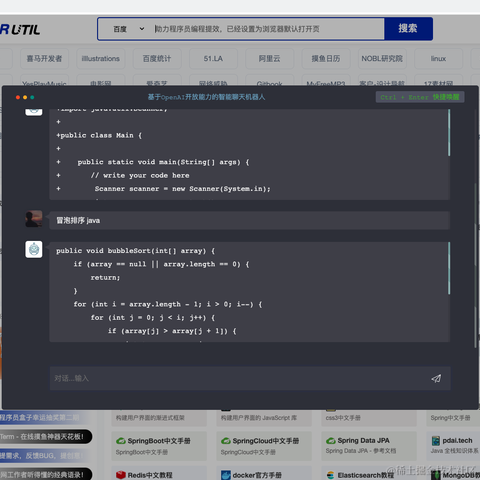Open the illustrations shortcut
This screenshot has height=480, width=480.
[x=101, y=59]
